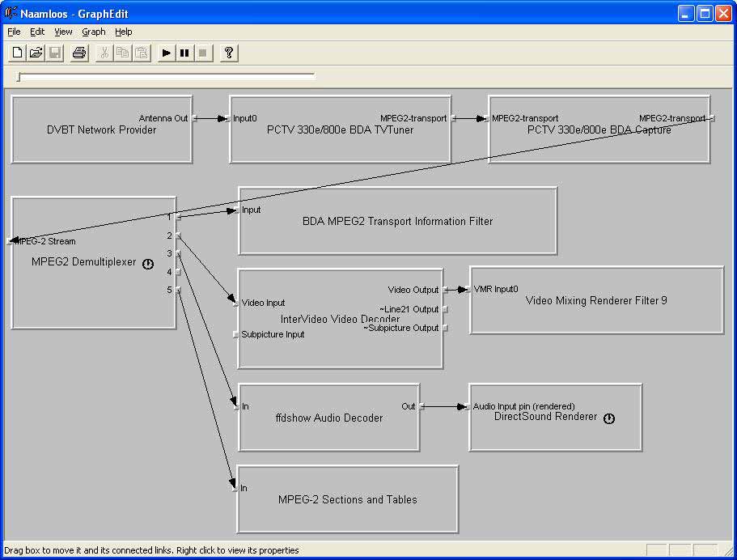Screen dimensions: 737x560
Task: Click the ffdshow Audio Decoder In pin
Action: click(x=237, y=407)
